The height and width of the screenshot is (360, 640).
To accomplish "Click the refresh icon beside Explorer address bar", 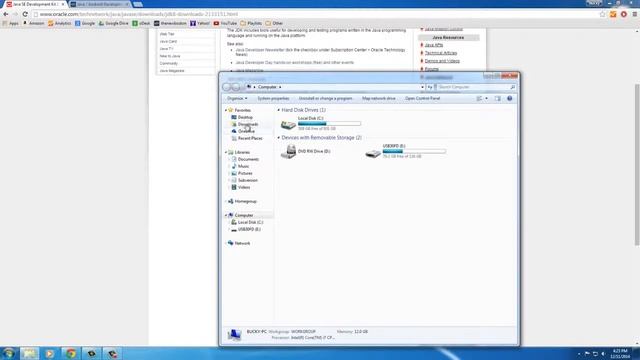I will click(x=429, y=87).
